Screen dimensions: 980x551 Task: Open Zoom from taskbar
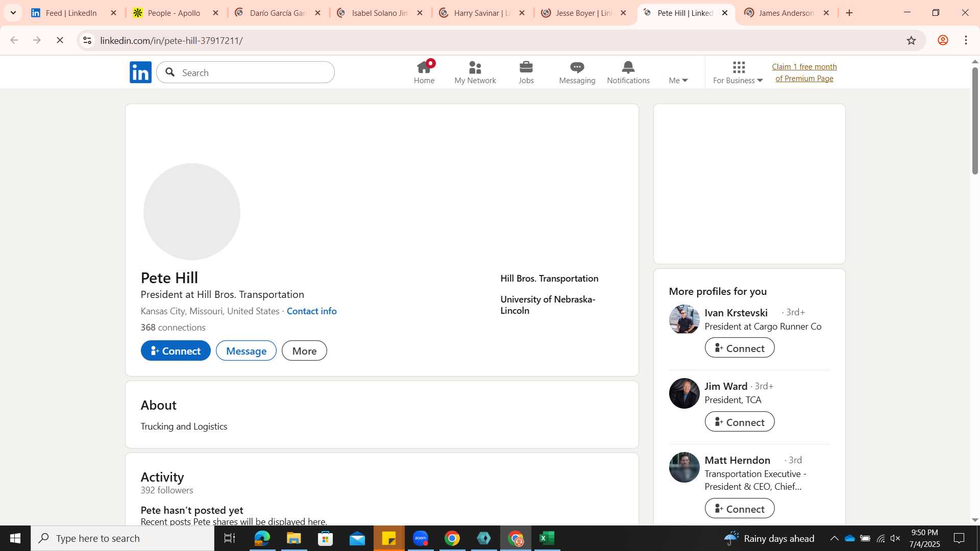coord(421,538)
